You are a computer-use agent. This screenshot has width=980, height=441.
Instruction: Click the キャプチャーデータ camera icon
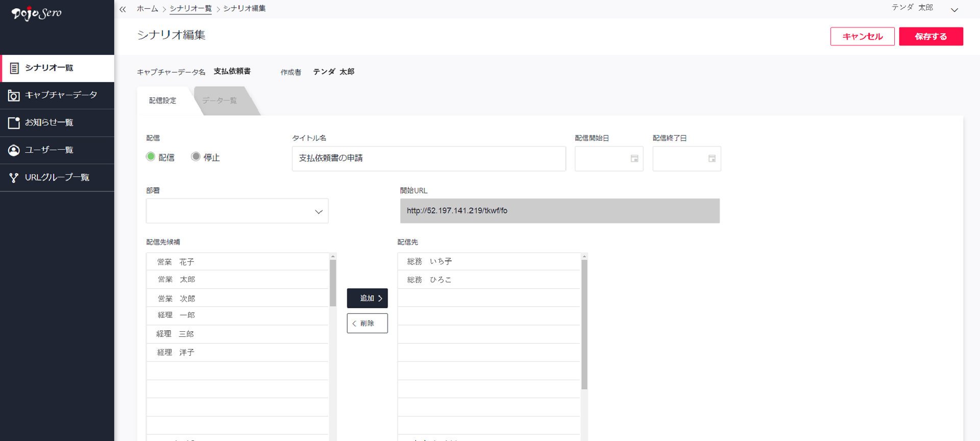14,95
